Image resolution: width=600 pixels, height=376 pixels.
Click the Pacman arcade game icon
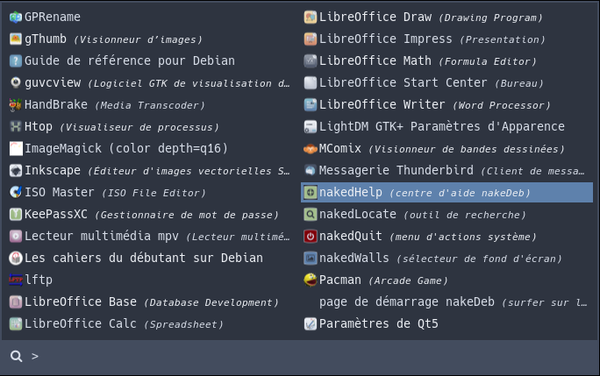point(310,280)
